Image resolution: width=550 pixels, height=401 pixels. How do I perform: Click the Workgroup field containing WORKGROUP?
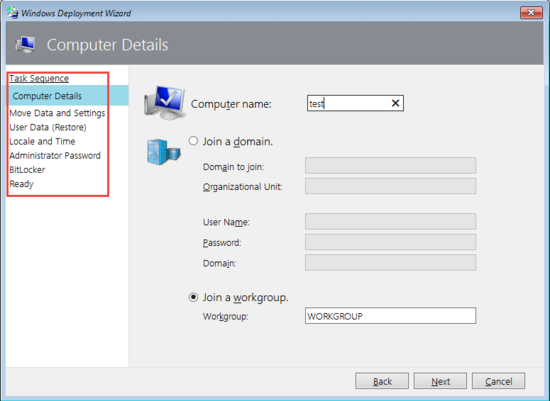pos(390,316)
